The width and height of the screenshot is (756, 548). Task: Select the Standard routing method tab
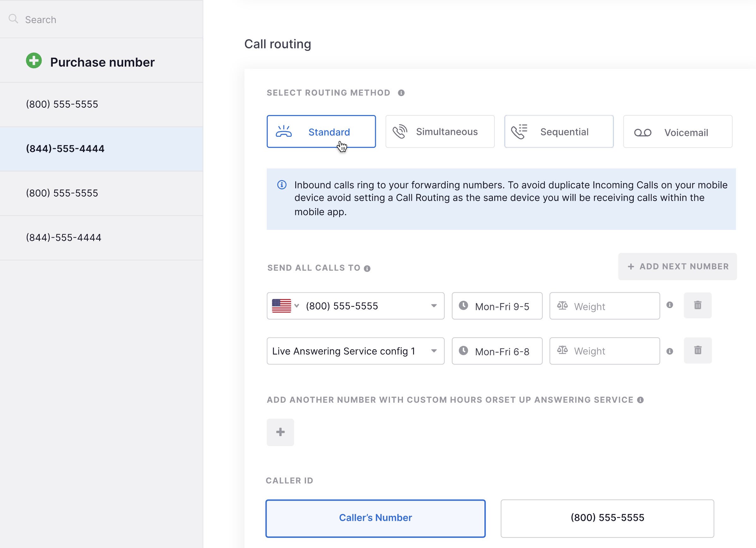pyautogui.click(x=322, y=131)
